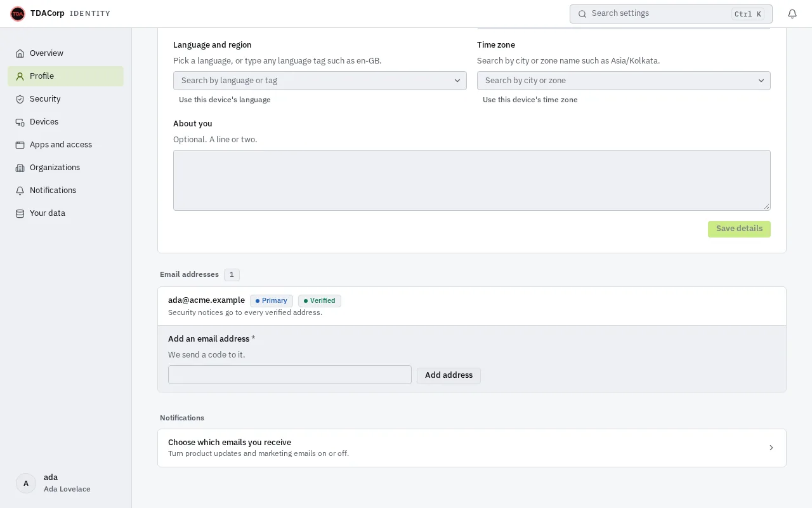The width and height of the screenshot is (812, 508).
Task: Expand the language dropdown chevron
Action: [457, 81]
